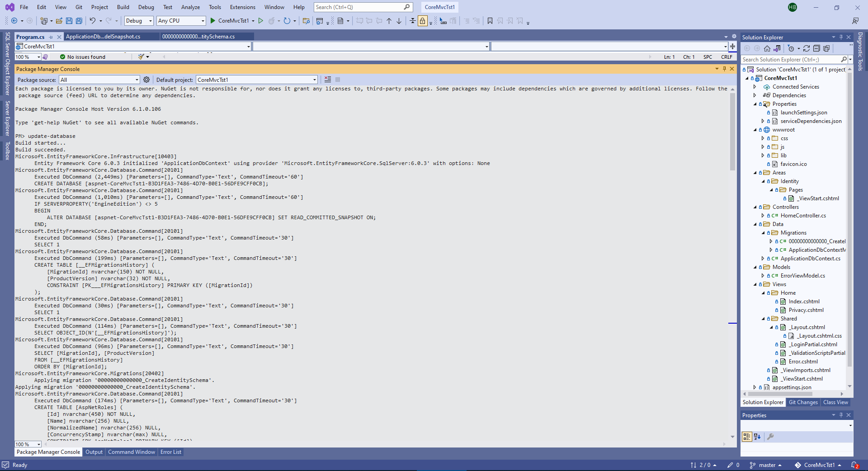This screenshot has height=471, width=868.
Task: Open Package Manager settings gear
Action: tap(146, 80)
